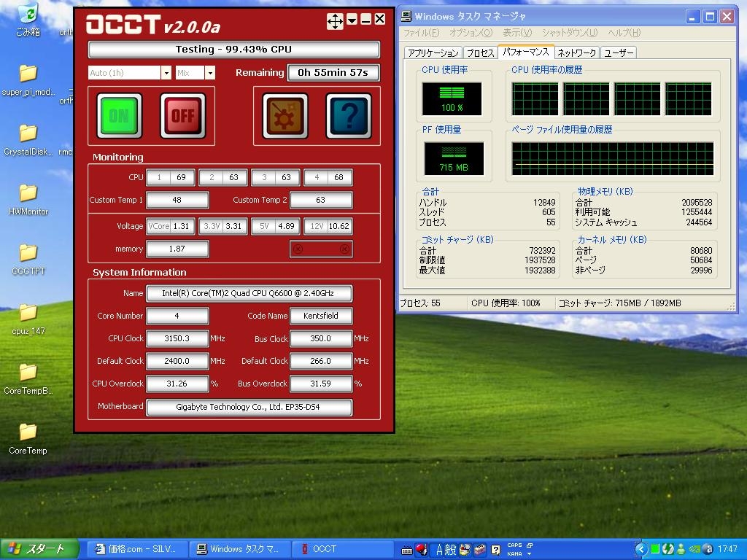Click the CPU 使用率 100% gauge
The height and width of the screenshot is (560, 747).
click(x=452, y=98)
